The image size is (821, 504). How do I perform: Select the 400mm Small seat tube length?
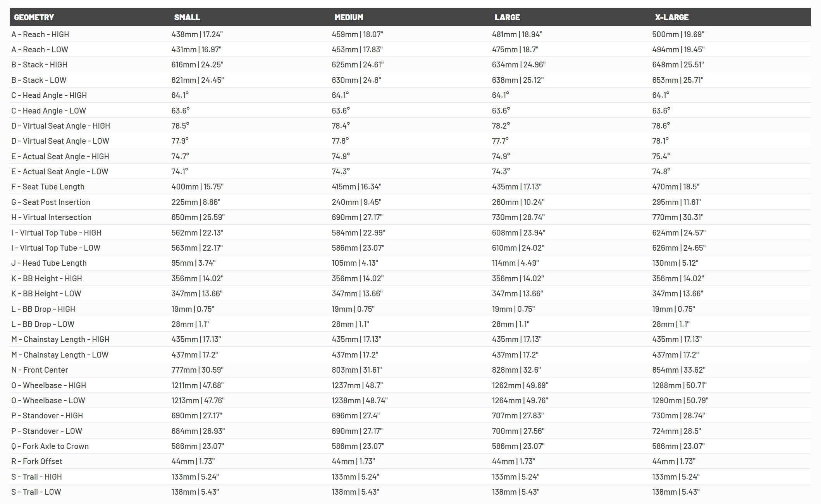coord(198,187)
